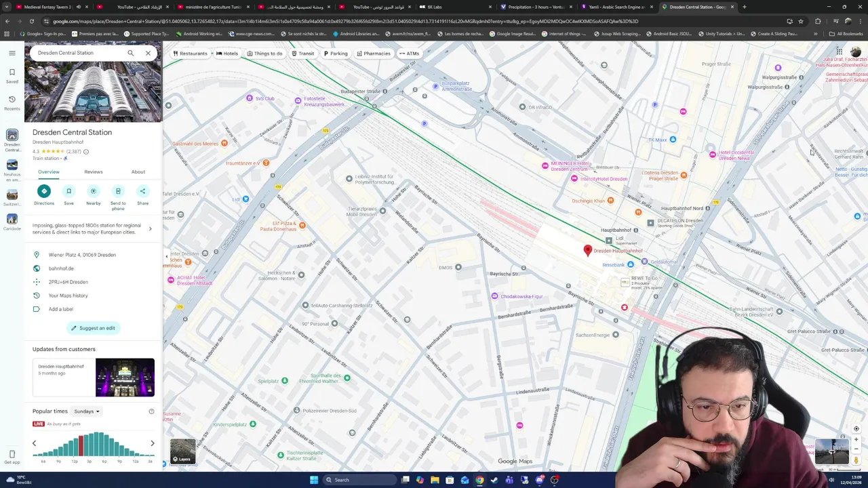868x488 pixels.
Task: Click the Gastmahl des Meeres restaurant marker
Action: click(x=224, y=143)
